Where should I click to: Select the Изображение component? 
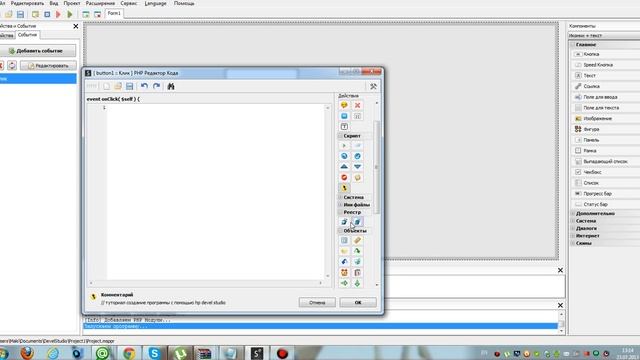[607, 118]
